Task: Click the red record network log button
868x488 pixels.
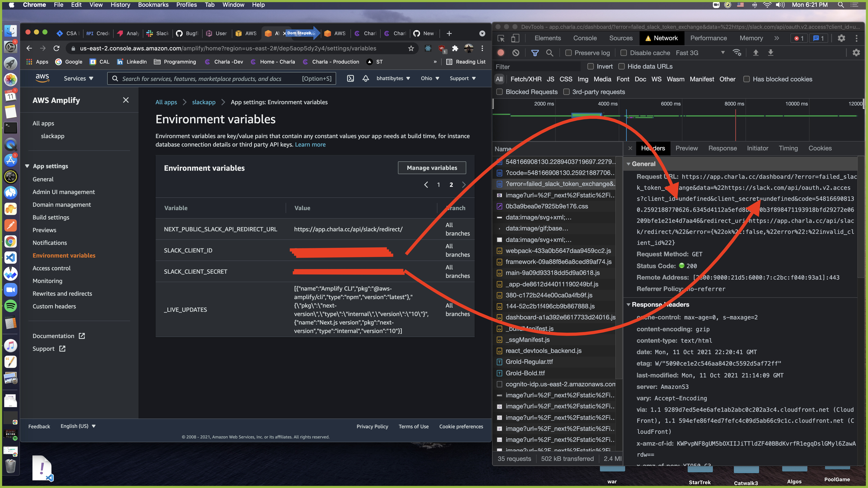Action: point(501,53)
